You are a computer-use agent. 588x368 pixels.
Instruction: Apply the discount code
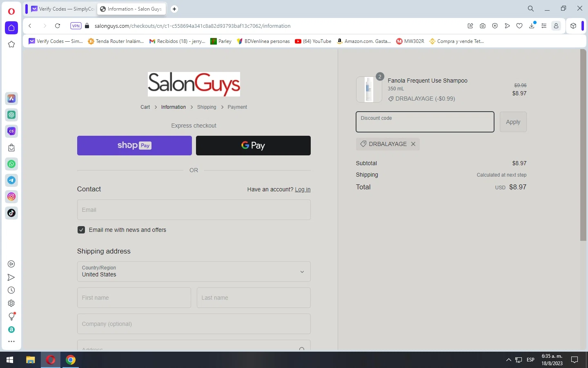click(x=513, y=122)
